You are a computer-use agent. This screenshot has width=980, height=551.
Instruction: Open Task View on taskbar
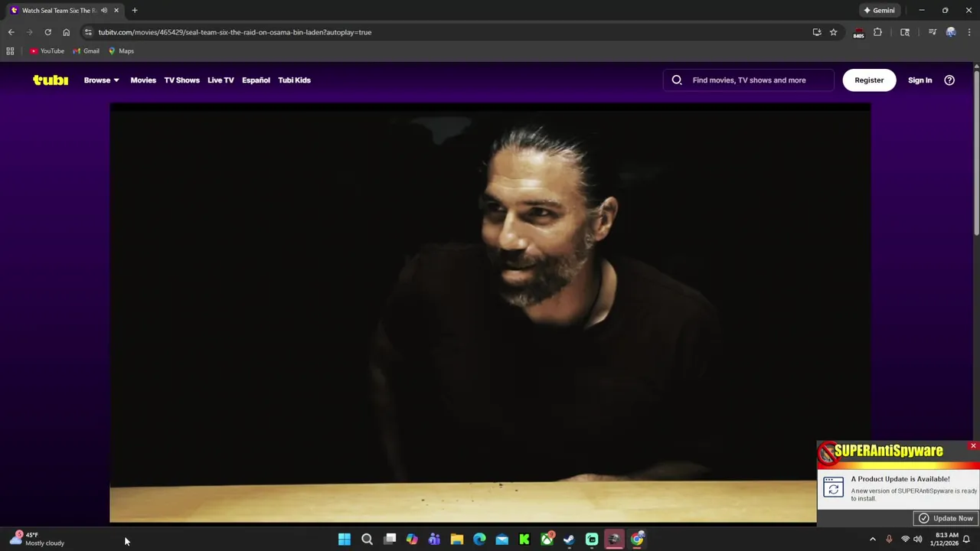coord(390,540)
